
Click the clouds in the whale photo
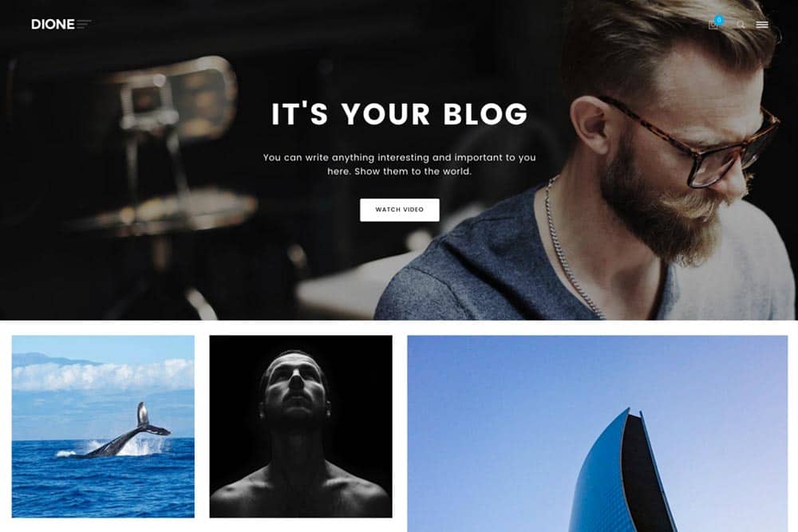click(103, 376)
